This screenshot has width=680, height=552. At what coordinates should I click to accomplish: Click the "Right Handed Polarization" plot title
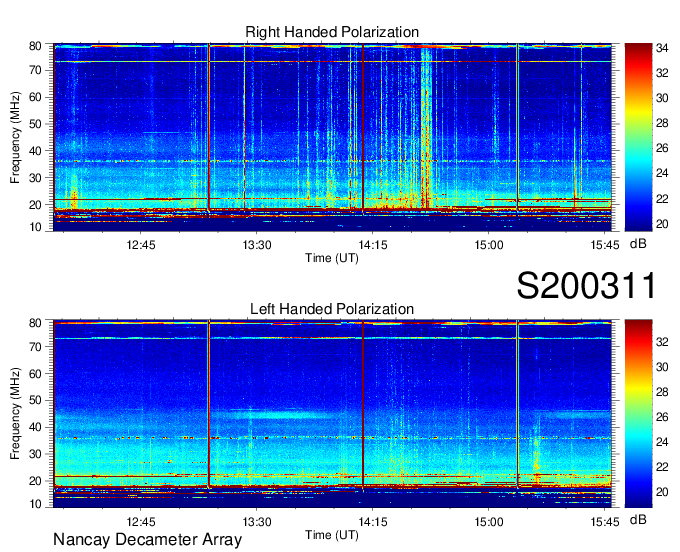tap(332, 32)
